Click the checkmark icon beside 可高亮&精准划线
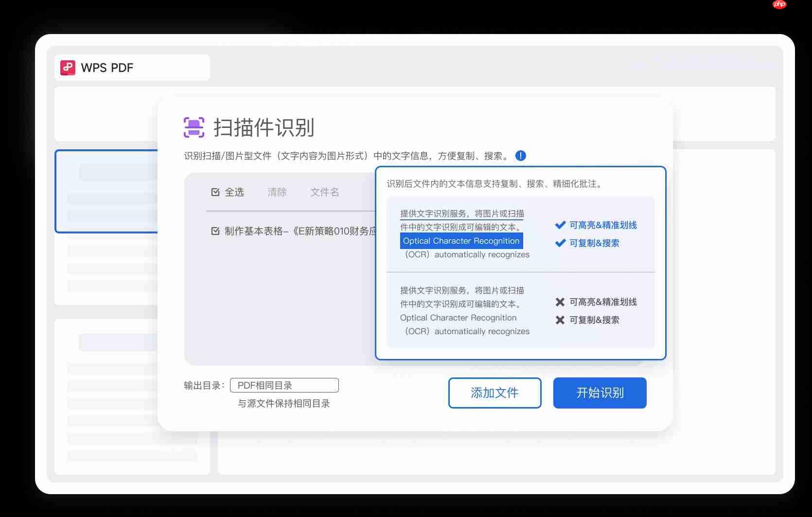This screenshot has height=517, width=812. 559,225
